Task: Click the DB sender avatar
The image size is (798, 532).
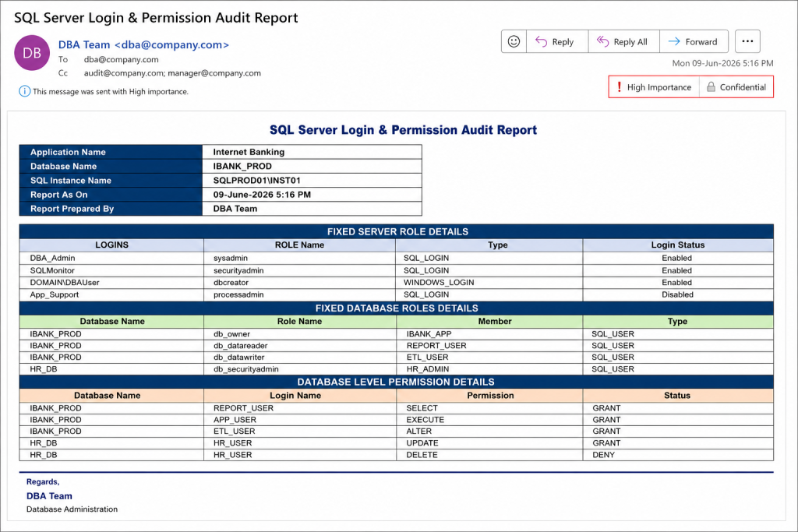Action: tap(32, 53)
